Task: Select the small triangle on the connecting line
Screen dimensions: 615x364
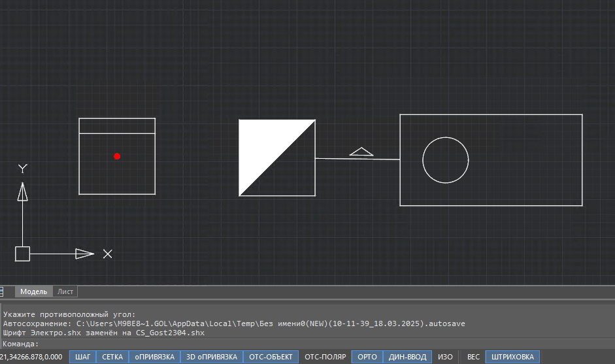Action: [x=361, y=152]
